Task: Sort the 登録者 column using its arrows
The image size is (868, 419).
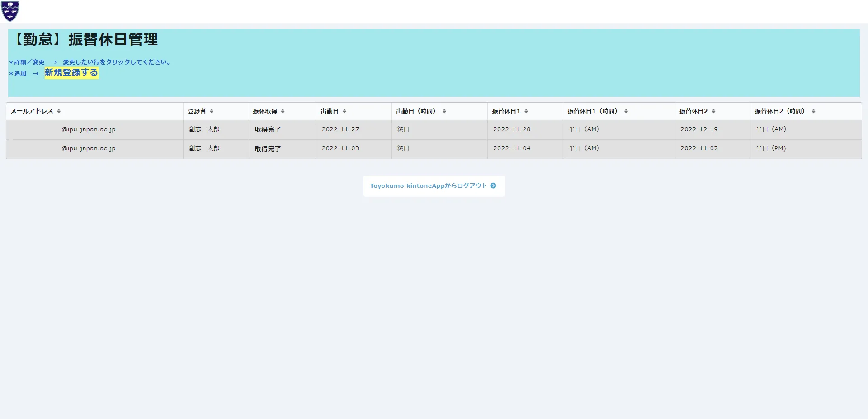Action: [212, 111]
